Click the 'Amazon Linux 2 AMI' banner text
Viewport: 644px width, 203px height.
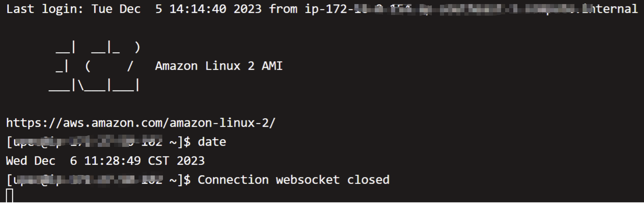[x=219, y=66]
